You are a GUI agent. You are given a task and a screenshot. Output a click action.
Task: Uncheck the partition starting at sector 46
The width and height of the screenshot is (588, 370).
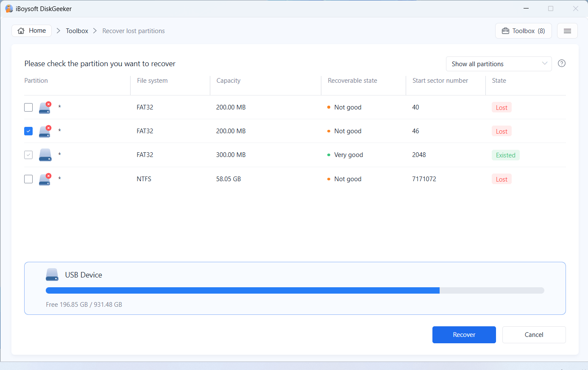coord(28,131)
